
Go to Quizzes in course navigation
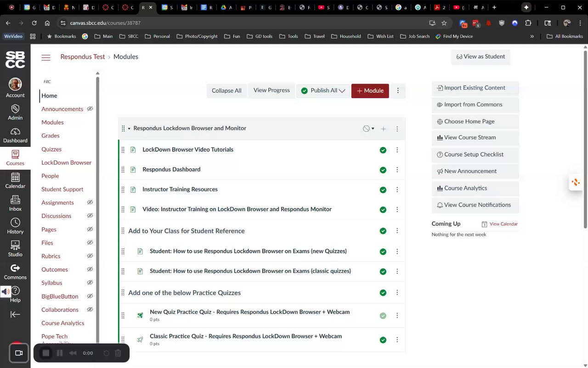tap(51, 149)
